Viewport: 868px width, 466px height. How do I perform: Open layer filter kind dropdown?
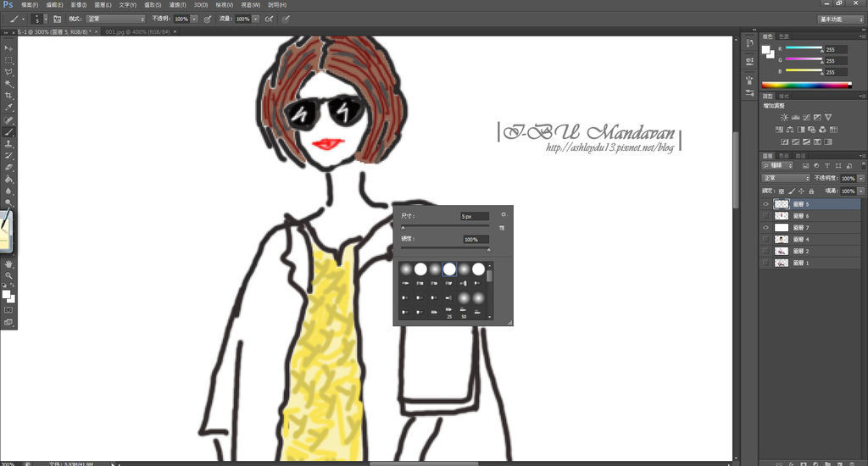(777, 165)
